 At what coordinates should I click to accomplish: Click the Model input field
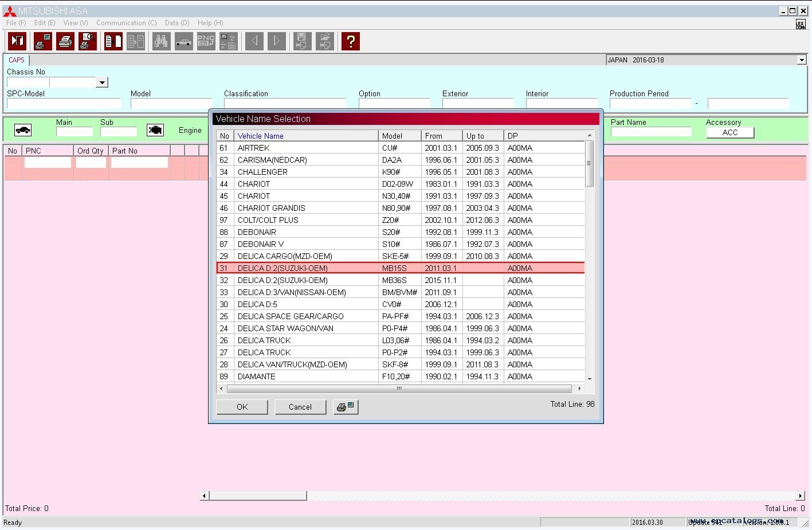point(171,104)
